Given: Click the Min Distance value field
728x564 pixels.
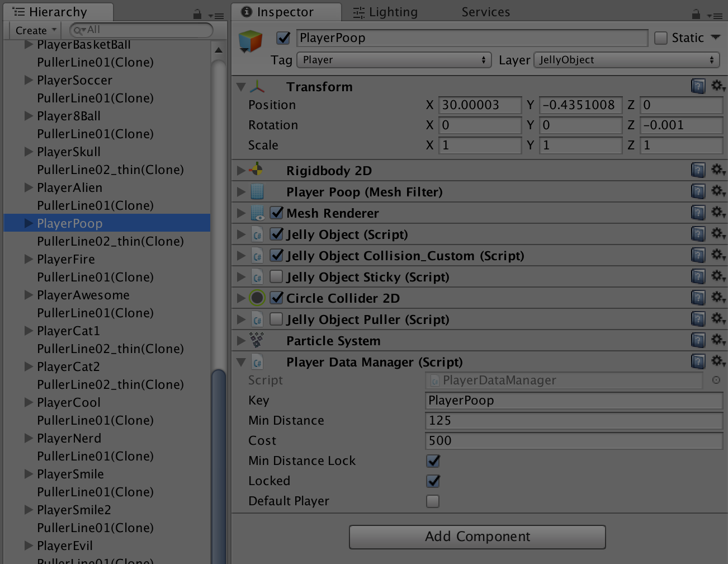Looking at the screenshot, I should (574, 421).
